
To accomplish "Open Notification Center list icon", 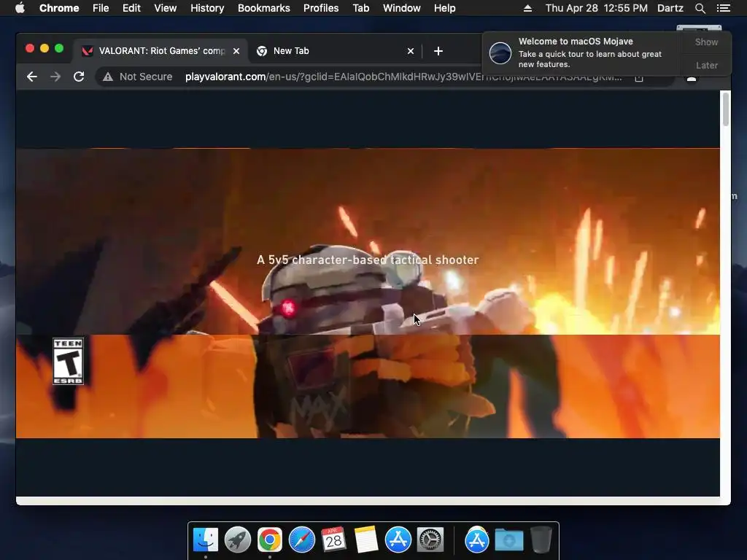I will click(723, 8).
